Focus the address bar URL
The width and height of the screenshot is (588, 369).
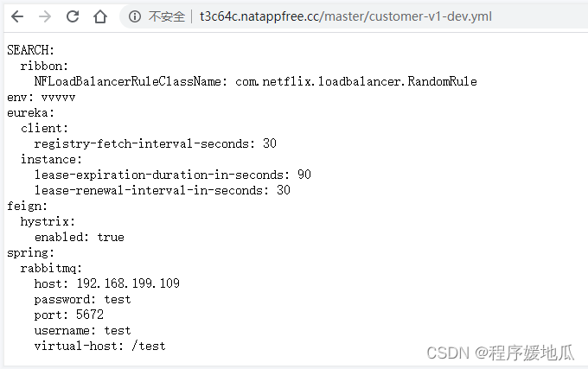[x=345, y=16]
